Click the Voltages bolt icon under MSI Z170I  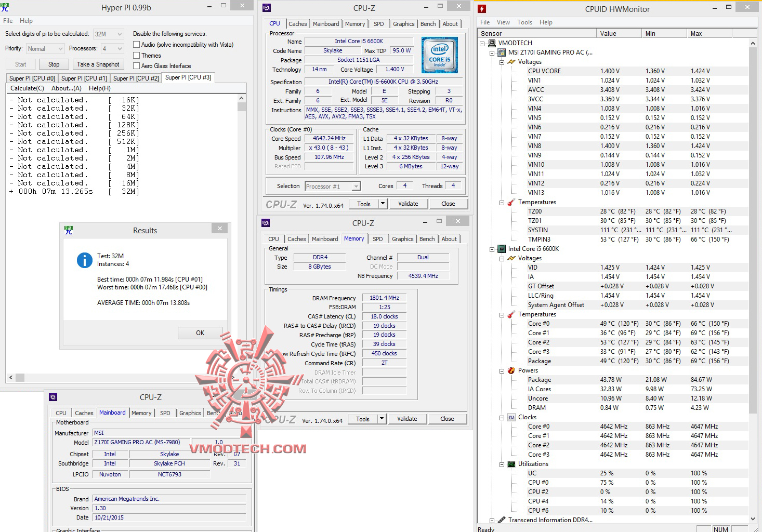coord(511,62)
